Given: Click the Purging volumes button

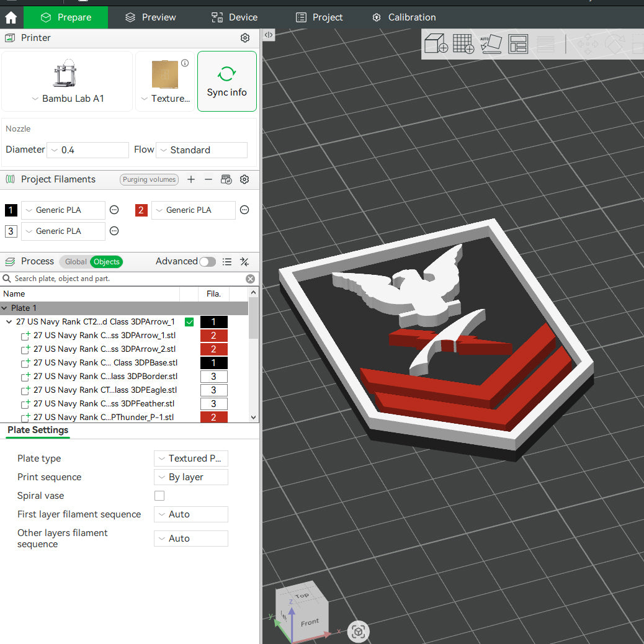Looking at the screenshot, I should (149, 179).
